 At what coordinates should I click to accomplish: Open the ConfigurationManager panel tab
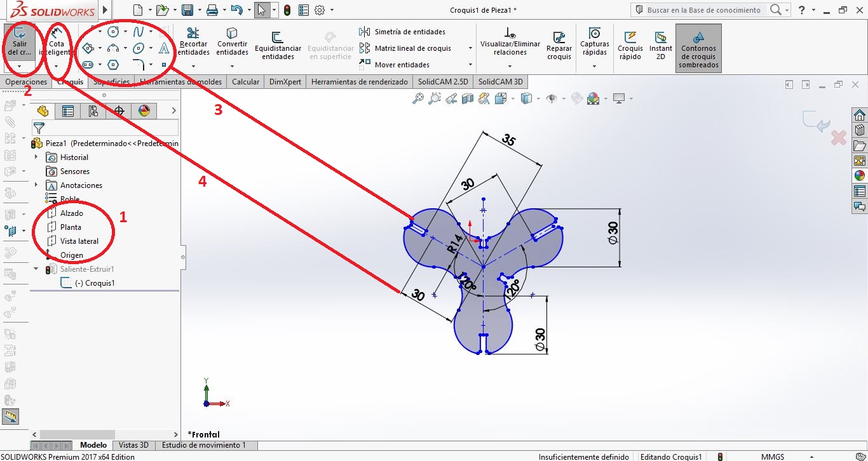93,111
